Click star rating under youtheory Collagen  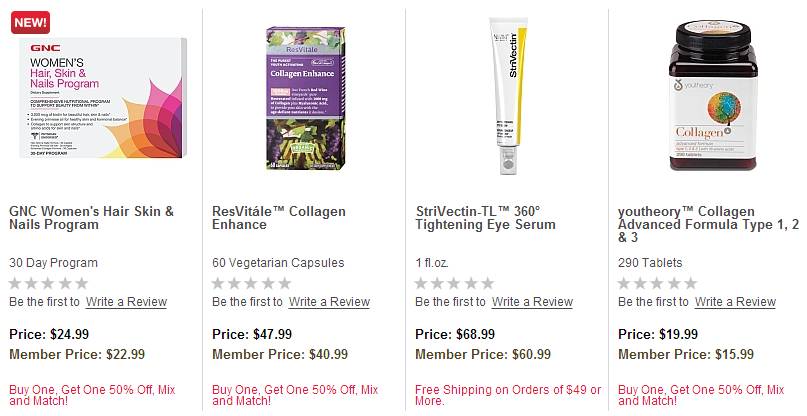point(657,283)
